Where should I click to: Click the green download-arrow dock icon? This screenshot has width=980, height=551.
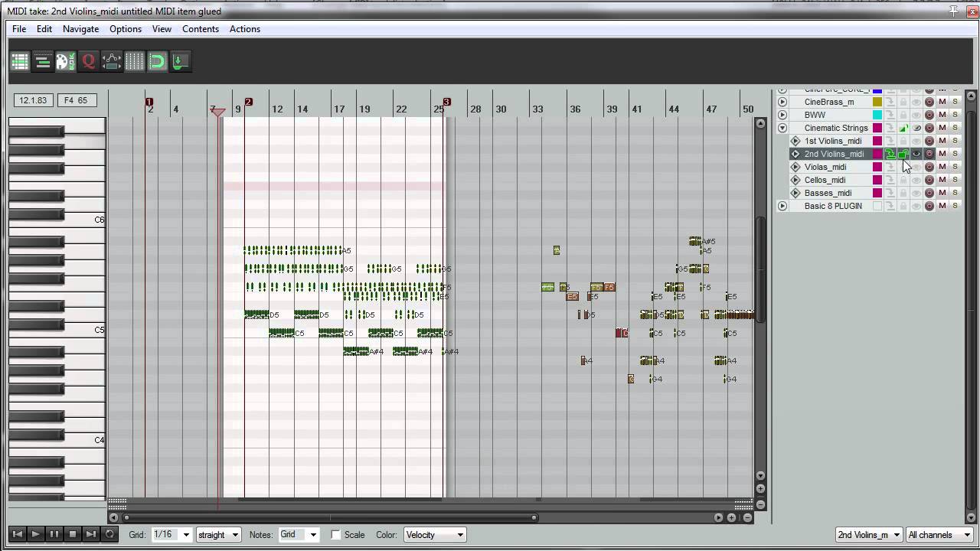point(180,62)
